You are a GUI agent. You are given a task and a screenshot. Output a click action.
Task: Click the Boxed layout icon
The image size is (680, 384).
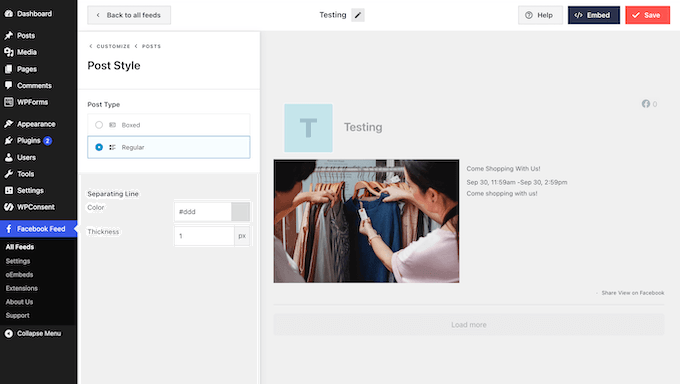pyautogui.click(x=112, y=125)
